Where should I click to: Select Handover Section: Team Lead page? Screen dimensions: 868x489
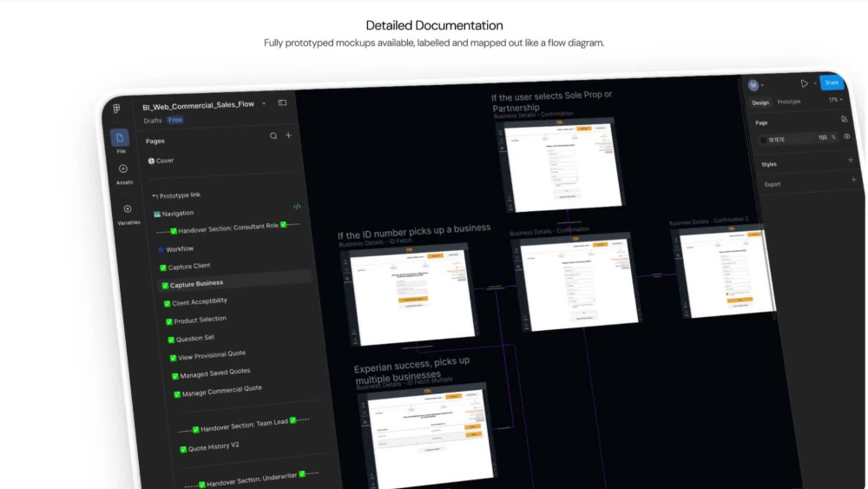click(x=244, y=425)
